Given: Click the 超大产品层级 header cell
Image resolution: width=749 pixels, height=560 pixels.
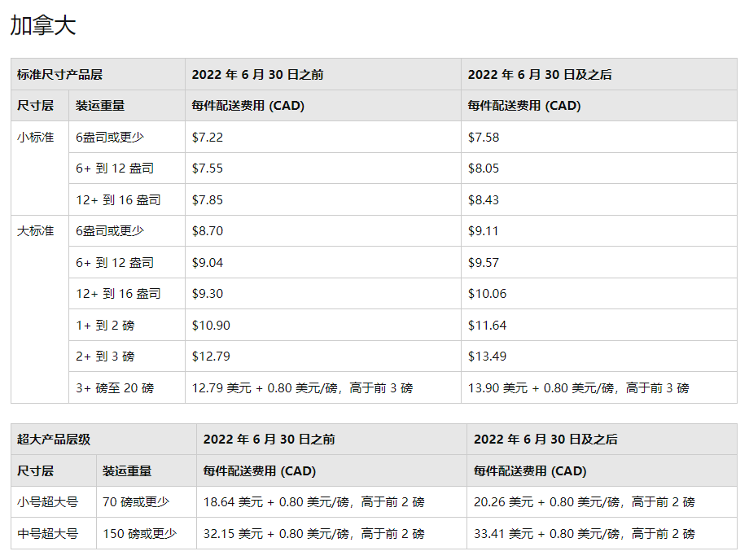Looking at the screenshot, I should click(47, 438).
